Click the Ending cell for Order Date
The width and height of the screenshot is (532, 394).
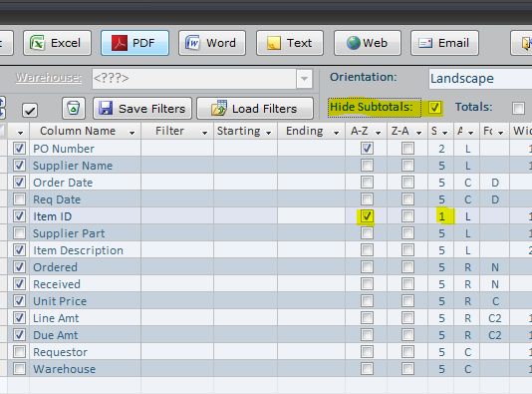point(311,183)
